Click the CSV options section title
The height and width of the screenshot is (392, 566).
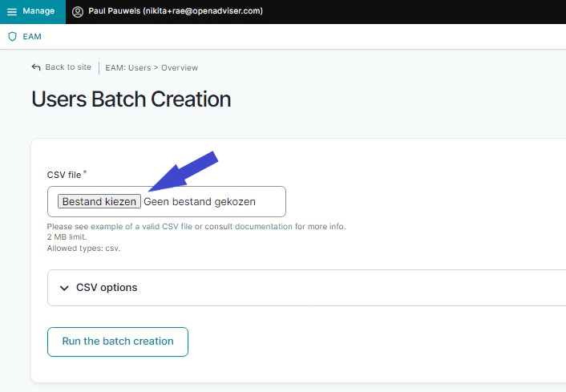coord(107,288)
